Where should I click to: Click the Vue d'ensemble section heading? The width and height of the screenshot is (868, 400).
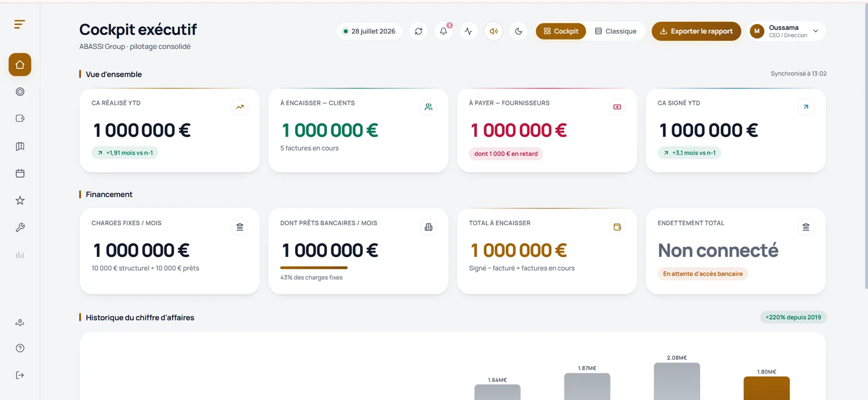pyautogui.click(x=113, y=74)
